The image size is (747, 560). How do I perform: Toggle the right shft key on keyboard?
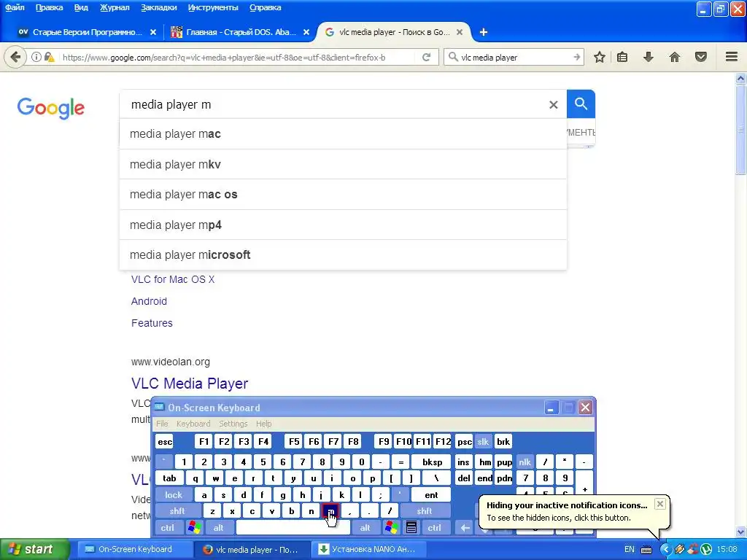click(425, 511)
